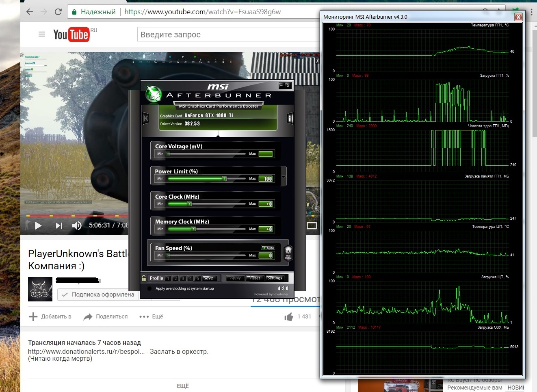
Task: Go back in the Chrome browser
Action: pos(30,12)
